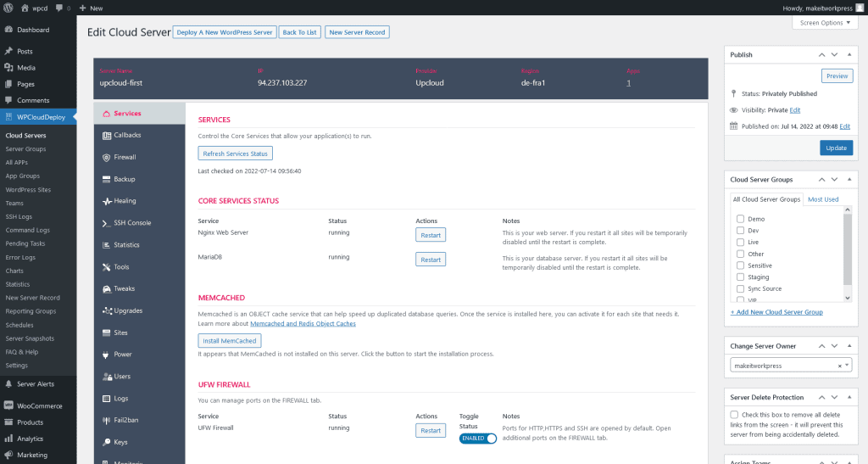Click the Power plug icon
868x464 pixels.
pyautogui.click(x=106, y=355)
